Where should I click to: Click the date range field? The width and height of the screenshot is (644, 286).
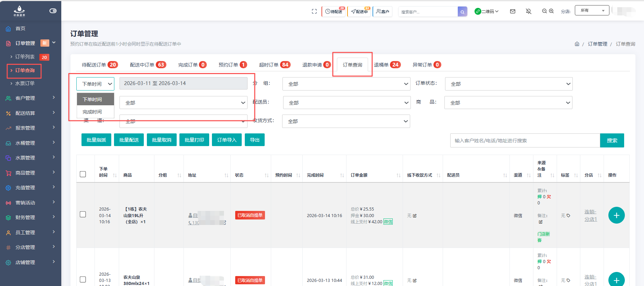[183, 83]
